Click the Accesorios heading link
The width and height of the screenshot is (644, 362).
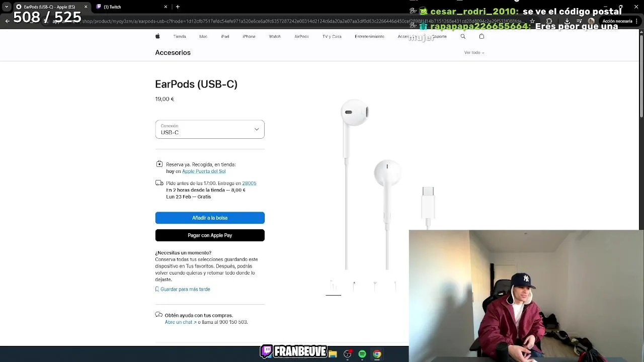tap(173, 52)
